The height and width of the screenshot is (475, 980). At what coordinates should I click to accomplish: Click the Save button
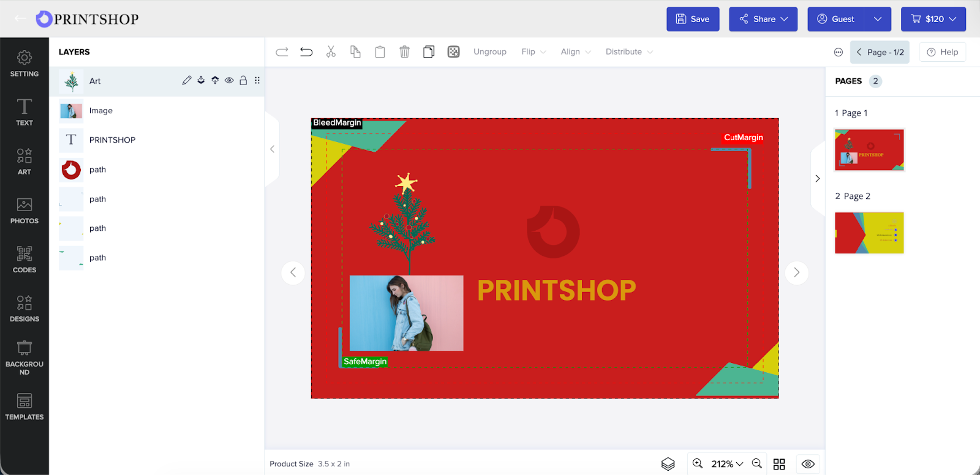click(x=693, y=19)
